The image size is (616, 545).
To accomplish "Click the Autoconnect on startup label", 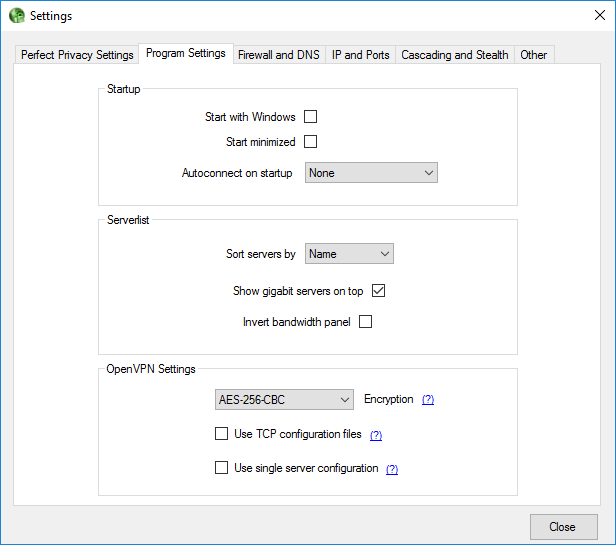I will coord(237,173).
